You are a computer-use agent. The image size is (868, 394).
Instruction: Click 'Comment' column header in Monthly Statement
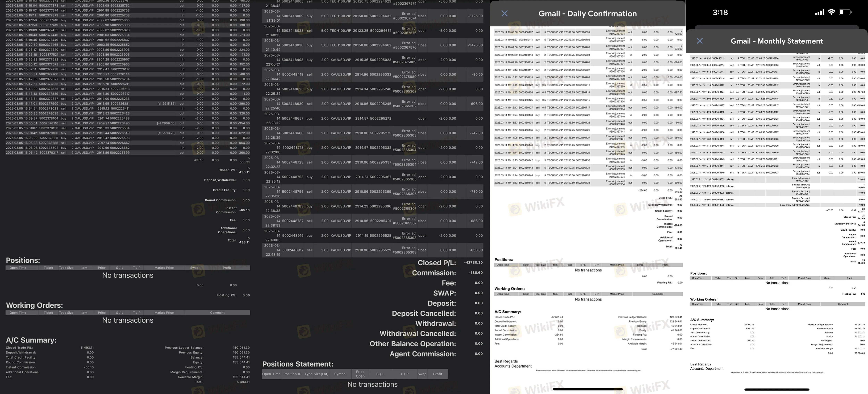[x=843, y=304]
